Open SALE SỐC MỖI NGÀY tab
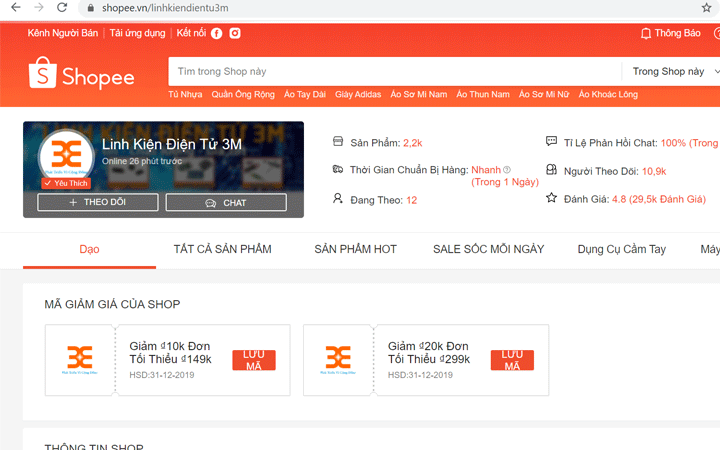This screenshot has height=450, width=720. pyautogui.click(x=489, y=249)
